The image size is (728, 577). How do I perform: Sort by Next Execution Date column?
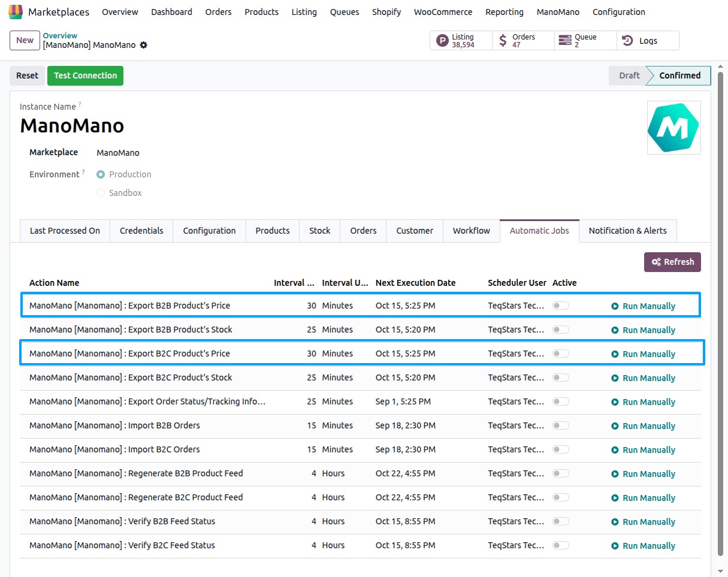tap(415, 283)
